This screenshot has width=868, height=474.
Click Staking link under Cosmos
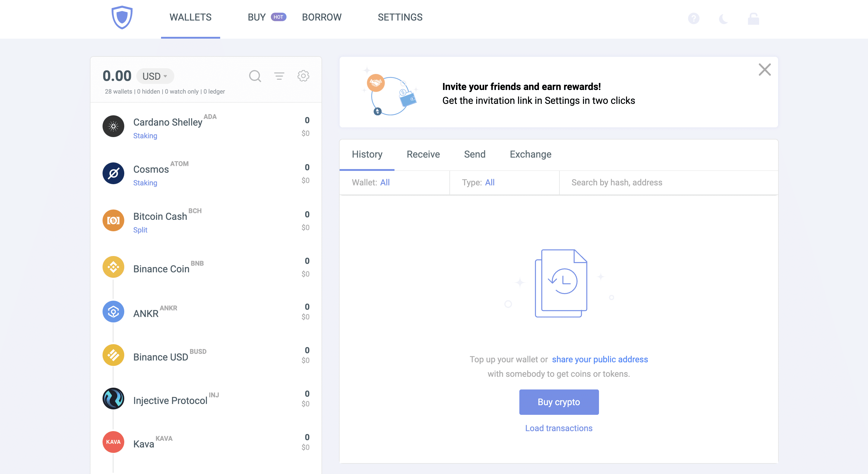click(x=145, y=183)
